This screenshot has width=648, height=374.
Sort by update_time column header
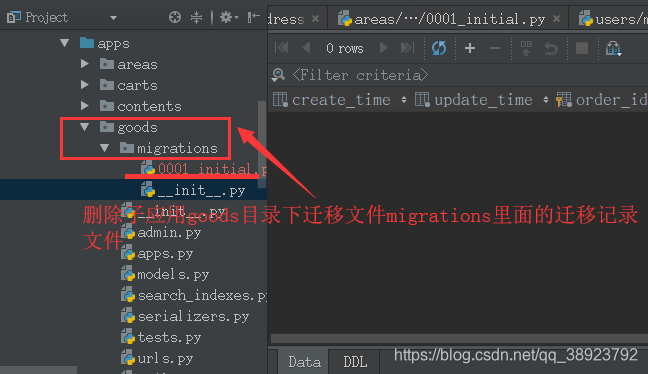tap(482, 100)
